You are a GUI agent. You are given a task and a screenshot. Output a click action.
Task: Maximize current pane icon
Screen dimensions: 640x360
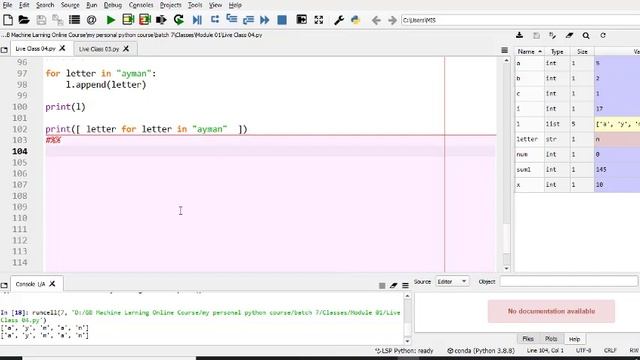302,20
